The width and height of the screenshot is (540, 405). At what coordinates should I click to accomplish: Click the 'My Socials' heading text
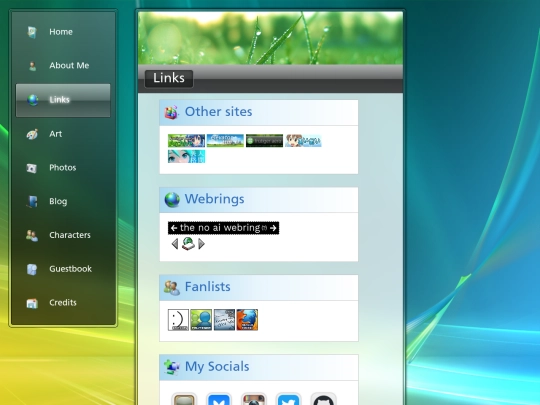(217, 367)
